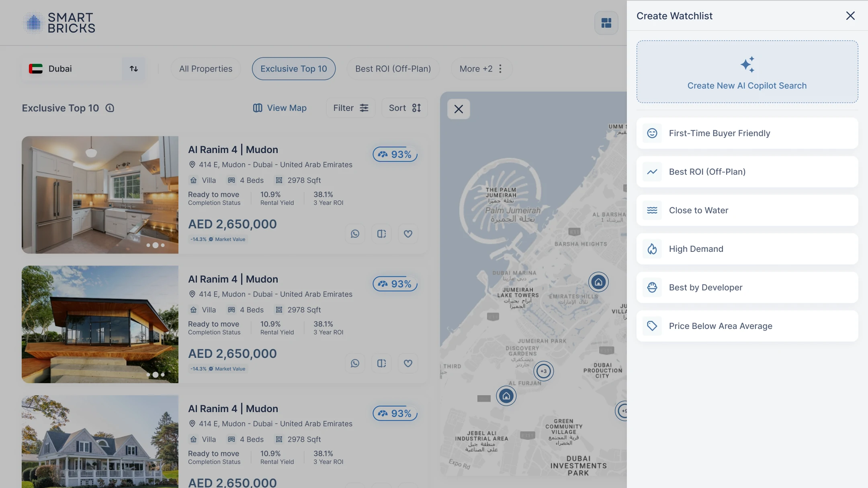Select High Demand watchlist

coord(747,249)
